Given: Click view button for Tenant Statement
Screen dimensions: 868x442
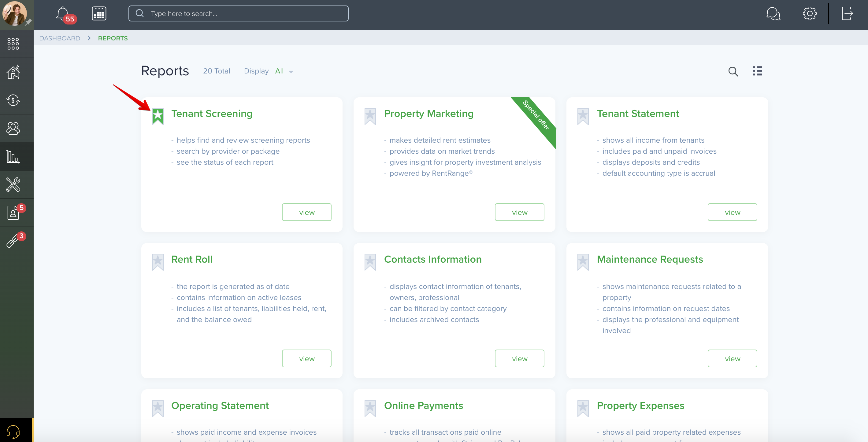Looking at the screenshot, I should tap(732, 212).
